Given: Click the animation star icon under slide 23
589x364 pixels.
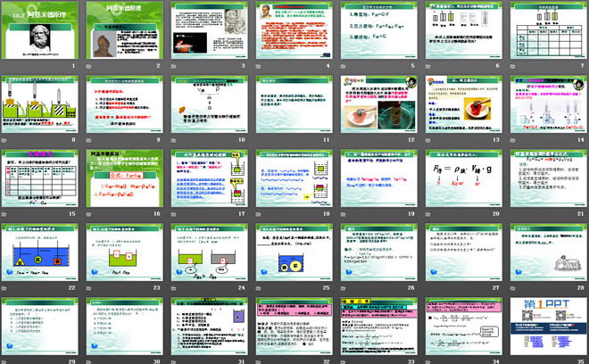Looking at the screenshot, I should point(89,288).
